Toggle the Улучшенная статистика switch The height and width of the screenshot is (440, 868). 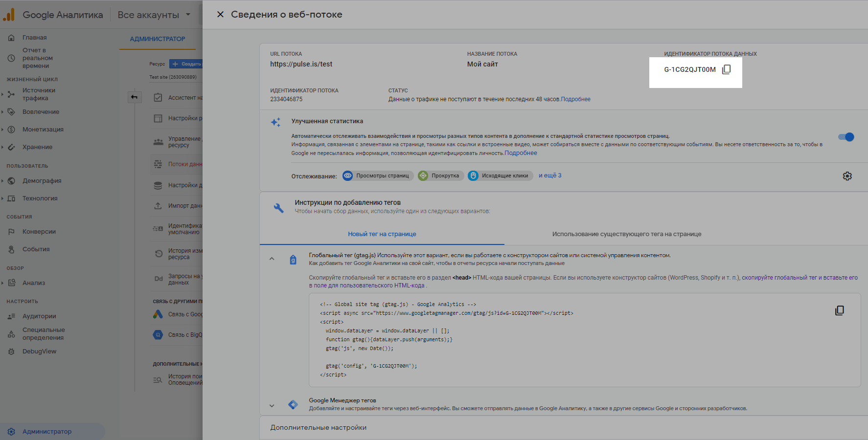click(x=846, y=137)
